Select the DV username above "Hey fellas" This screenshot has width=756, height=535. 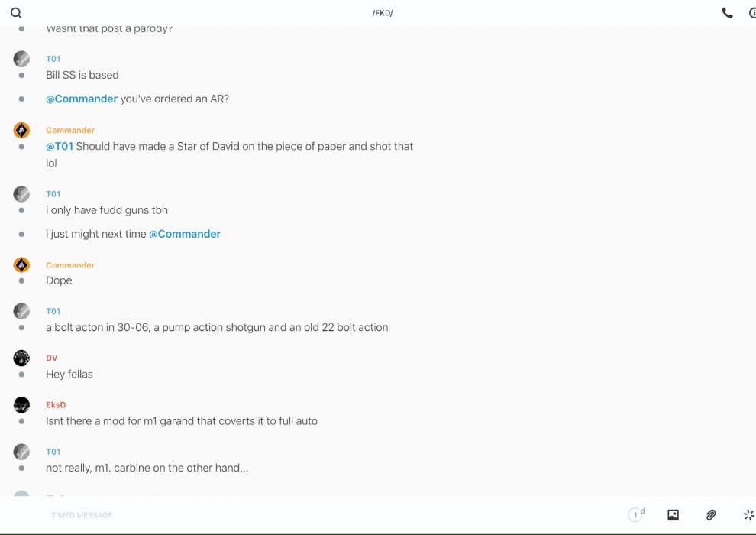(51, 358)
